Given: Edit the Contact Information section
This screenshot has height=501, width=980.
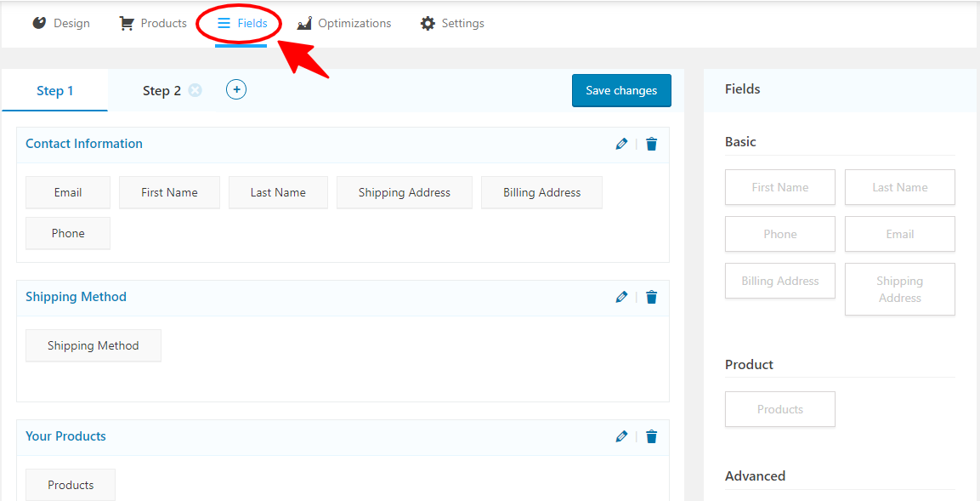Looking at the screenshot, I should point(621,144).
